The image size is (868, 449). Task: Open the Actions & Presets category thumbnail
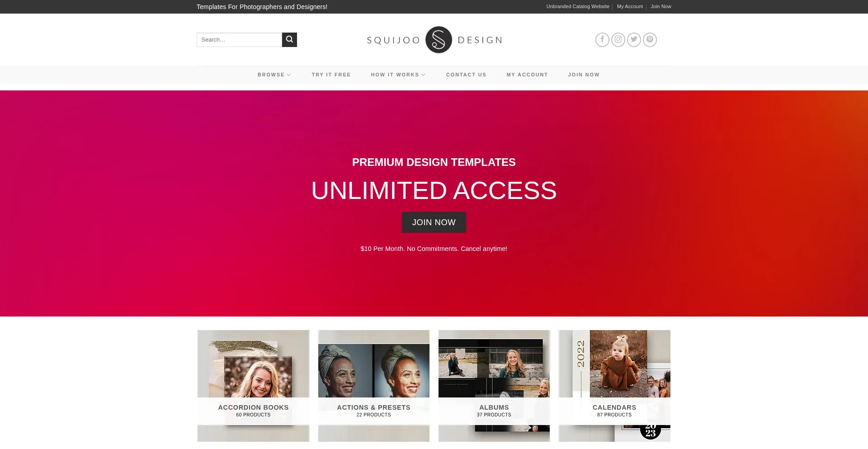tap(373, 386)
